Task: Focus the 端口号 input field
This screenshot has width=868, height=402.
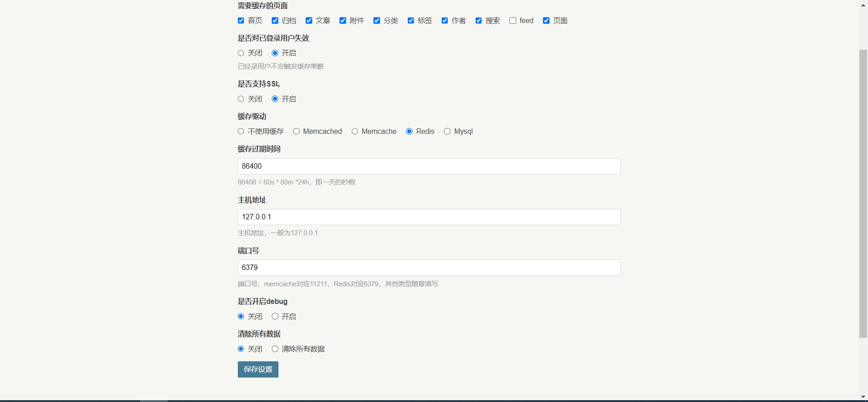Action: click(x=429, y=268)
